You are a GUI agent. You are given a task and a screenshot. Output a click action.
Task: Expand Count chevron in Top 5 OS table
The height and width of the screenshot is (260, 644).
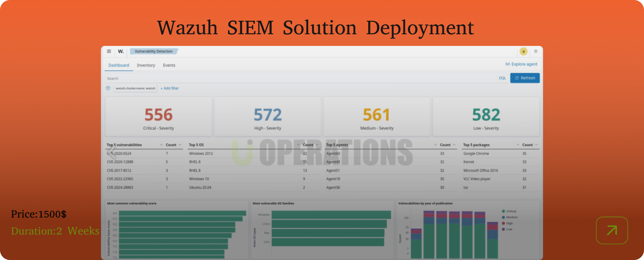[317, 145]
